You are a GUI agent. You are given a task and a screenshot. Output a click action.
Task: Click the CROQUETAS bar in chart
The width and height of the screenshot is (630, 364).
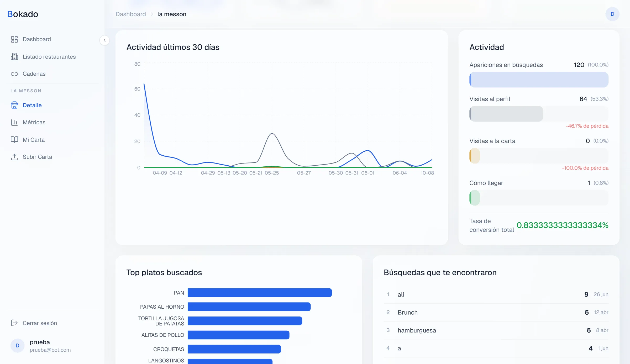[234, 349]
